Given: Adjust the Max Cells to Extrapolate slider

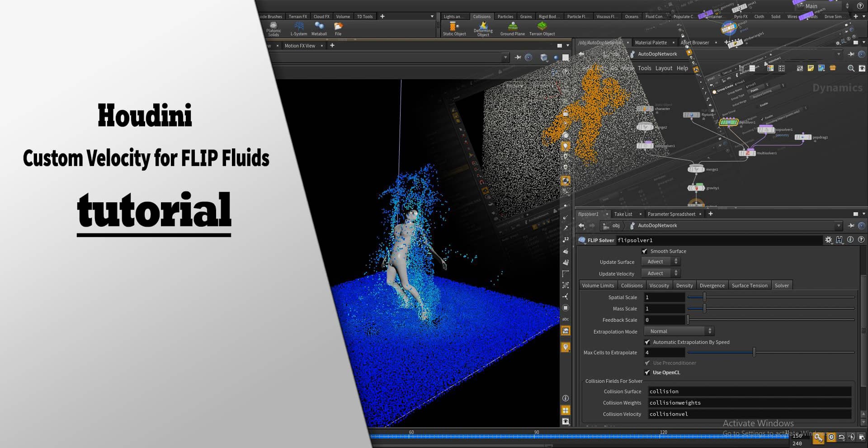Looking at the screenshot, I should [x=771, y=352].
